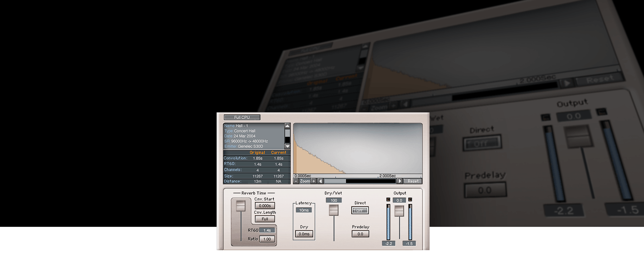
Task: Zoom out waveform with minus button
Action: click(x=296, y=181)
